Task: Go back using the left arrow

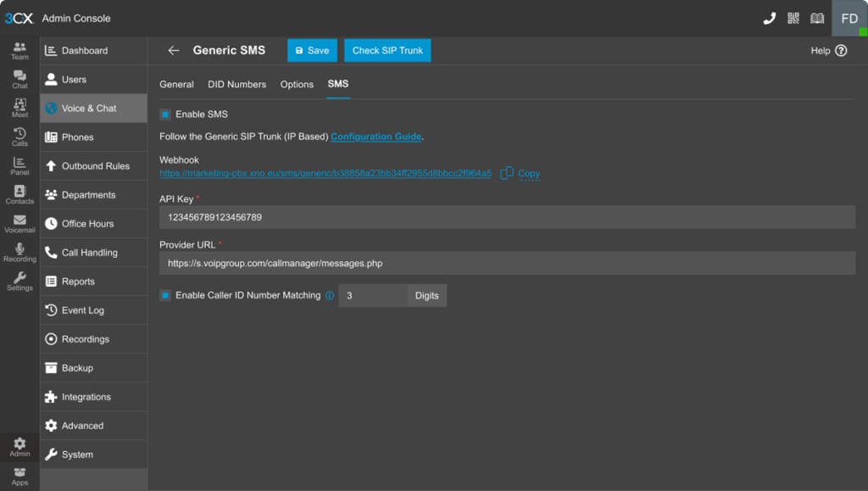Action: tap(174, 51)
